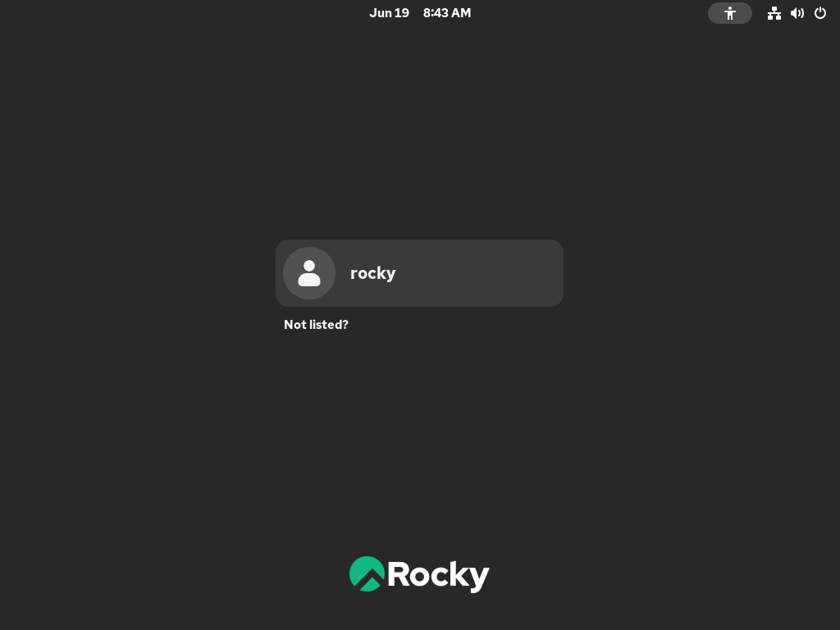Click the volume speaker icon

(x=797, y=13)
